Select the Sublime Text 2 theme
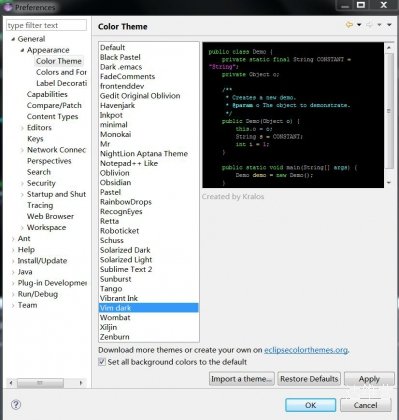Screen dimensions: 399x420 pos(126,269)
